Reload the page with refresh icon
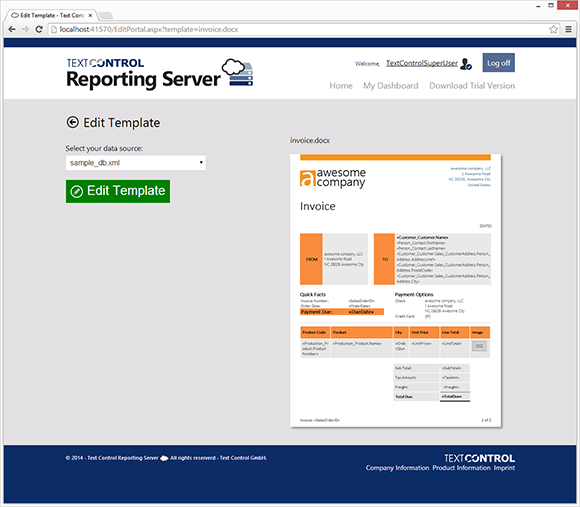Viewport: 580px width, 507px height. (38, 29)
